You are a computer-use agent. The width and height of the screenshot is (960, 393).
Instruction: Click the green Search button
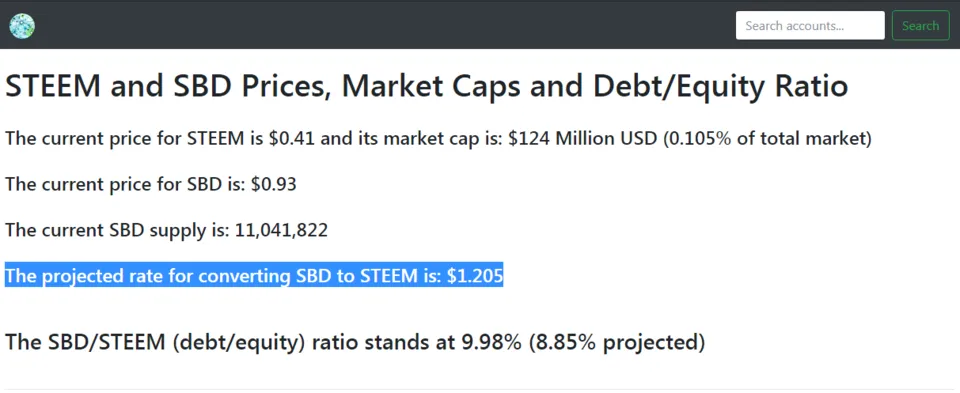[x=920, y=26]
